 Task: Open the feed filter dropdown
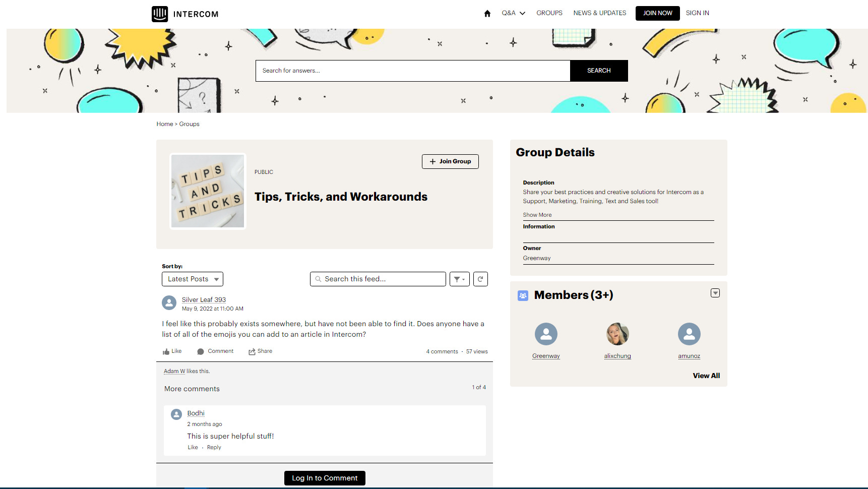459,279
